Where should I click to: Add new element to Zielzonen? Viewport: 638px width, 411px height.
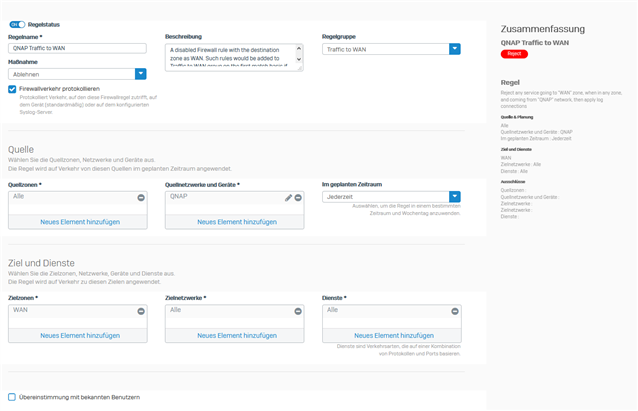pyautogui.click(x=80, y=335)
